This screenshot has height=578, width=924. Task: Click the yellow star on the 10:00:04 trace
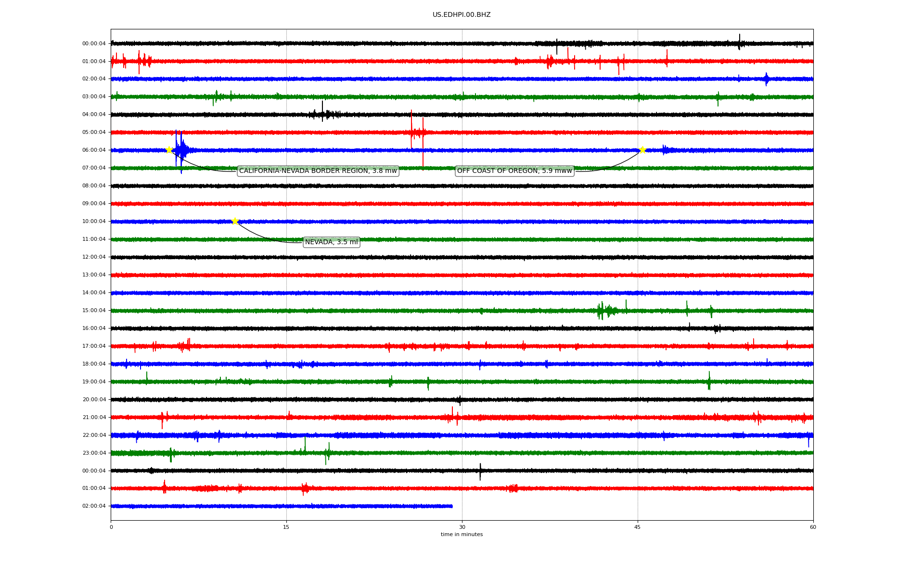[235, 221]
